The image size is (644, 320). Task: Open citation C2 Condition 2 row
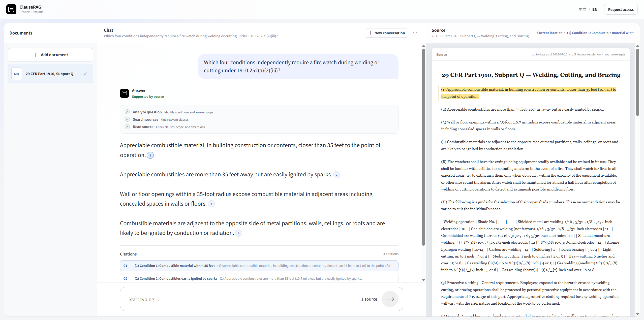coord(259,278)
